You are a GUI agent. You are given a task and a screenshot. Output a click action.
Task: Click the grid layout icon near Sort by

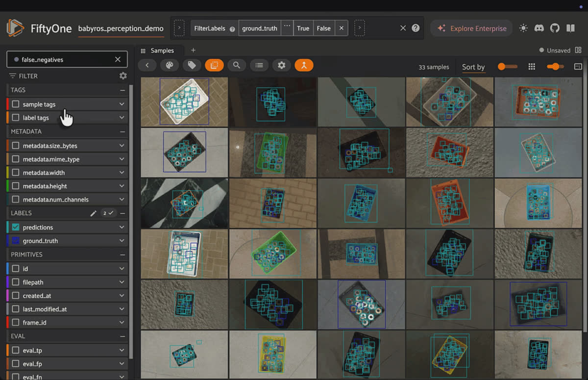pos(532,67)
